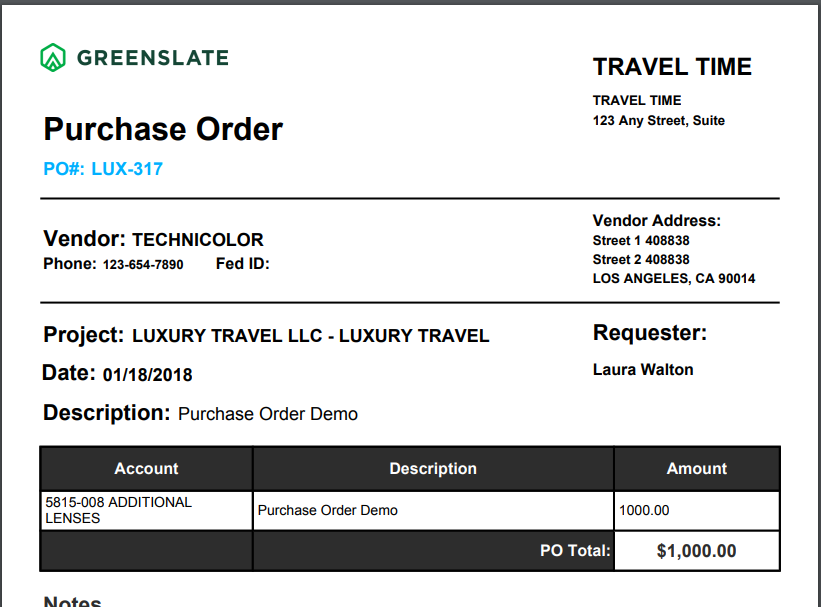Click the Purchase Order heading

(x=163, y=129)
